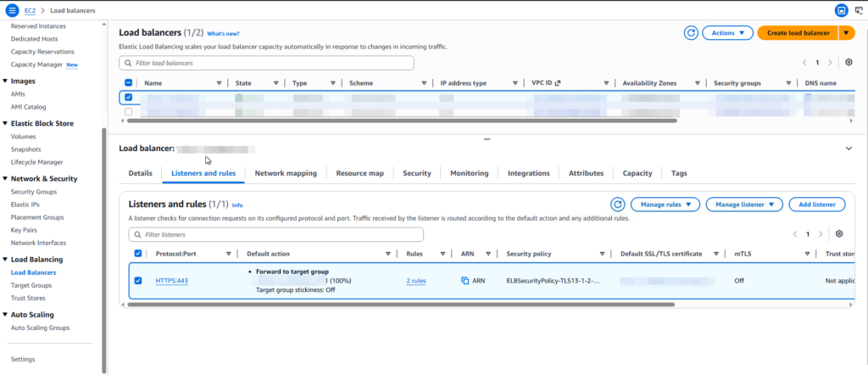
Task: Open Create load balancer dropdown arrow
Action: coord(847,33)
